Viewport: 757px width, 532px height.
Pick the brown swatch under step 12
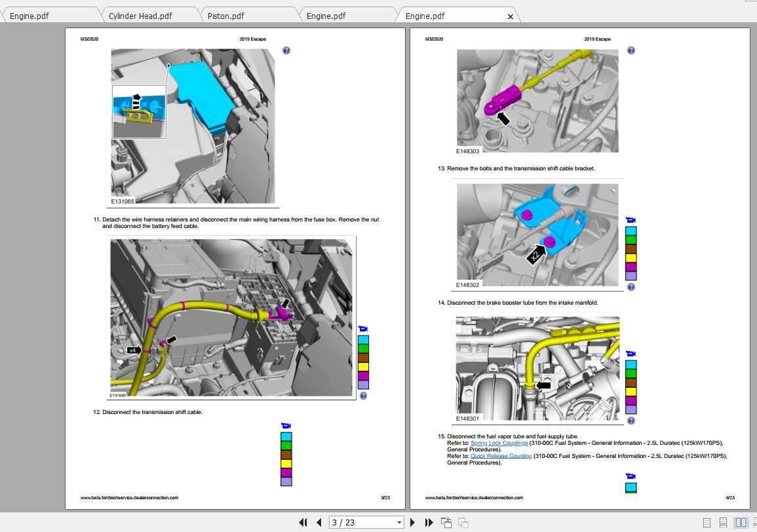tap(286, 455)
